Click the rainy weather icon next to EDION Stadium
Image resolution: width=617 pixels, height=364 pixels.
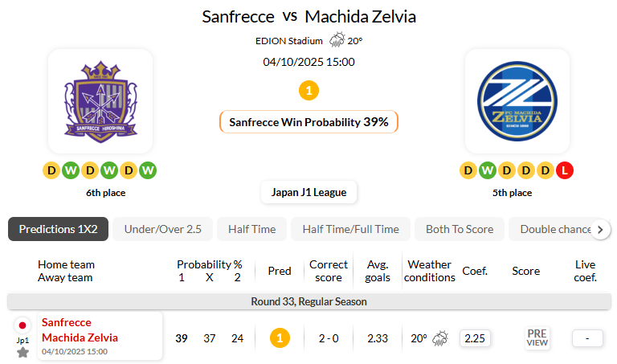pos(337,40)
